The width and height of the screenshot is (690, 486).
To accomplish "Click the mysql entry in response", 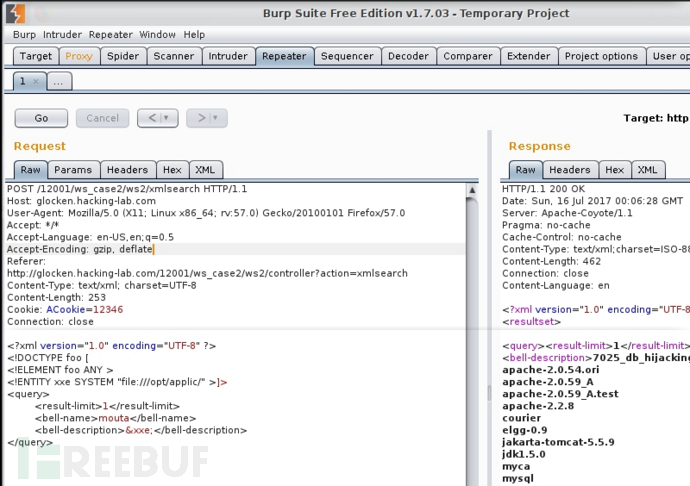I will click(x=518, y=478).
